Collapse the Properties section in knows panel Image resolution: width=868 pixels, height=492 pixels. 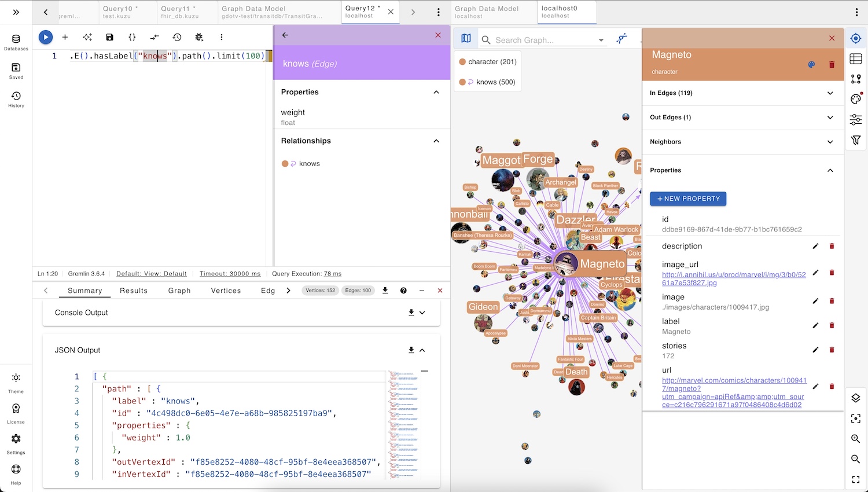point(436,92)
